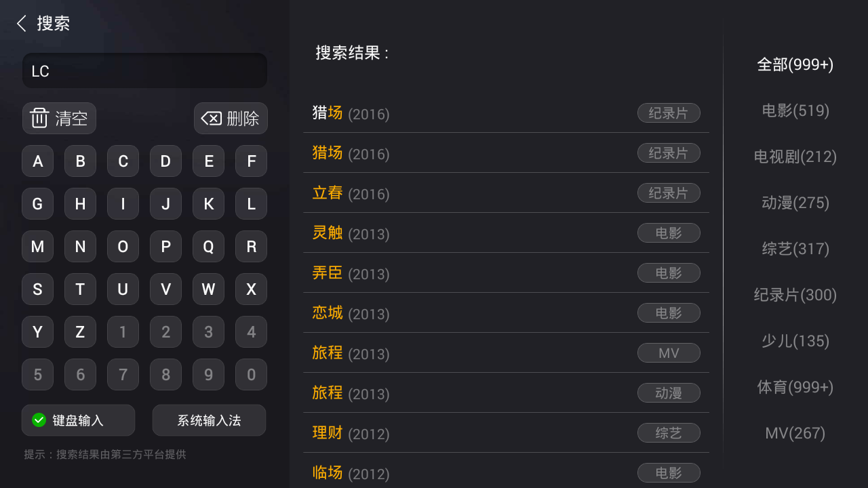Screen dimensions: 868x488
Task: Click the trash can 清空 clear icon
Action: click(x=40, y=118)
